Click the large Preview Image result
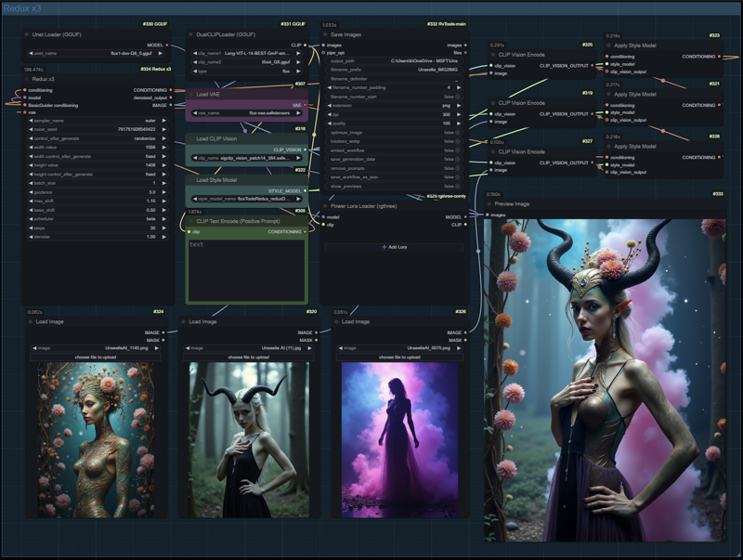The image size is (743, 560). click(605, 380)
